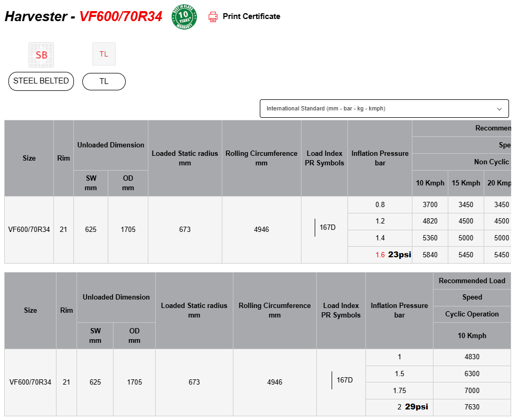
Task: Click the red printer icon
Action: pos(213,17)
